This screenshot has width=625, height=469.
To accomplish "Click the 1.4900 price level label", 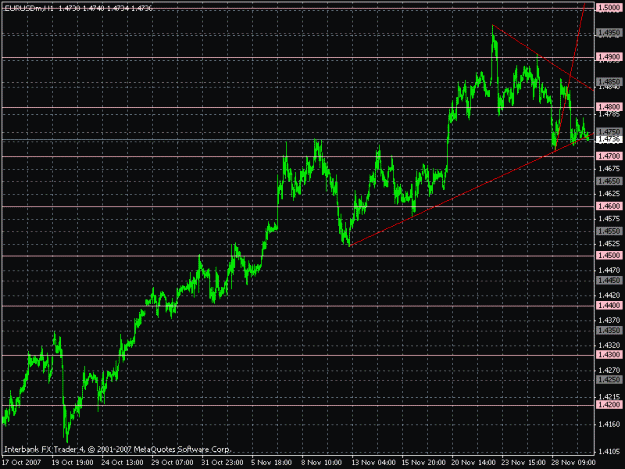I will tap(609, 57).
